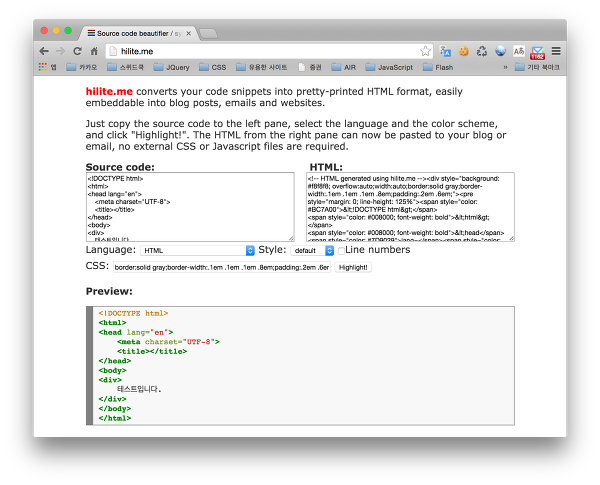Open the browser home page
600x485 pixels.
pos(94,51)
